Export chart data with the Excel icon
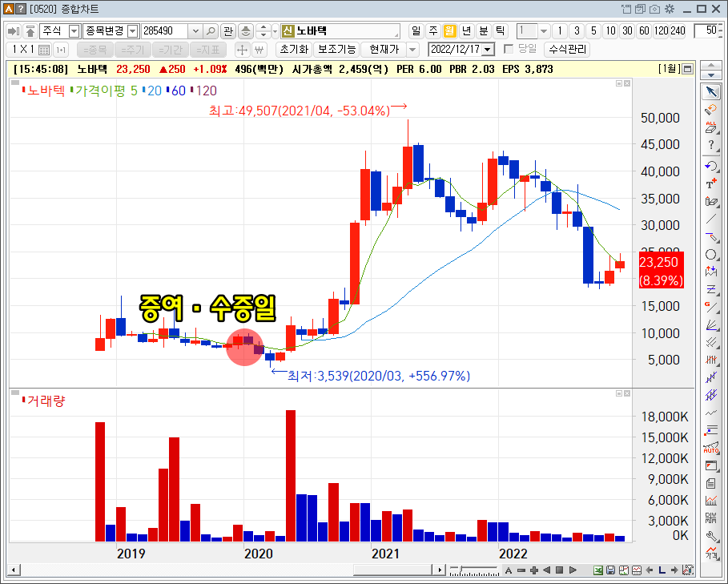 597,570
